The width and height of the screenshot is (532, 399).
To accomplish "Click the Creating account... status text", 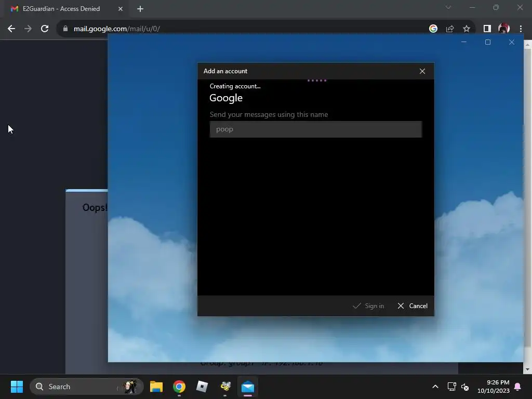I will (x=235, y=86).
